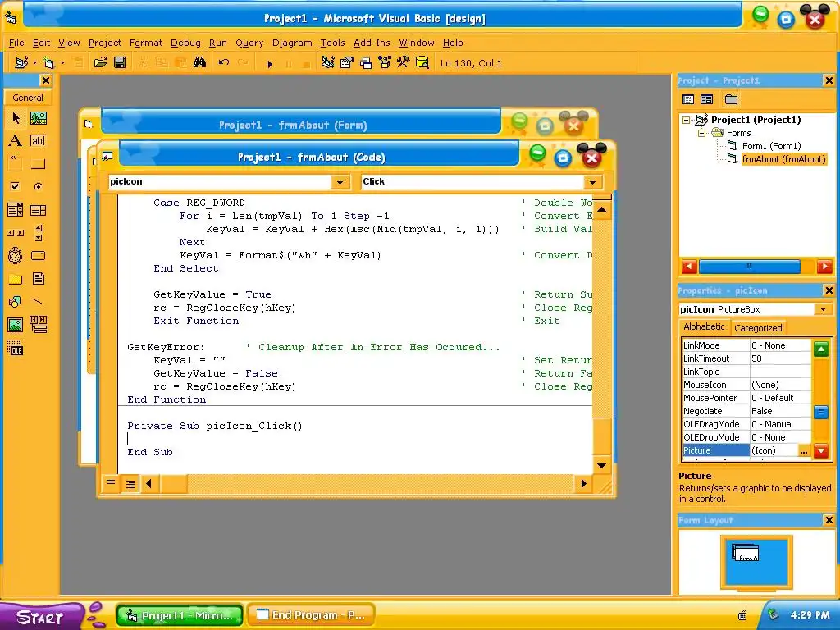Click View Object in the Project panel
Viewport: 840px width, 630px height.
(x=706, y=99)
